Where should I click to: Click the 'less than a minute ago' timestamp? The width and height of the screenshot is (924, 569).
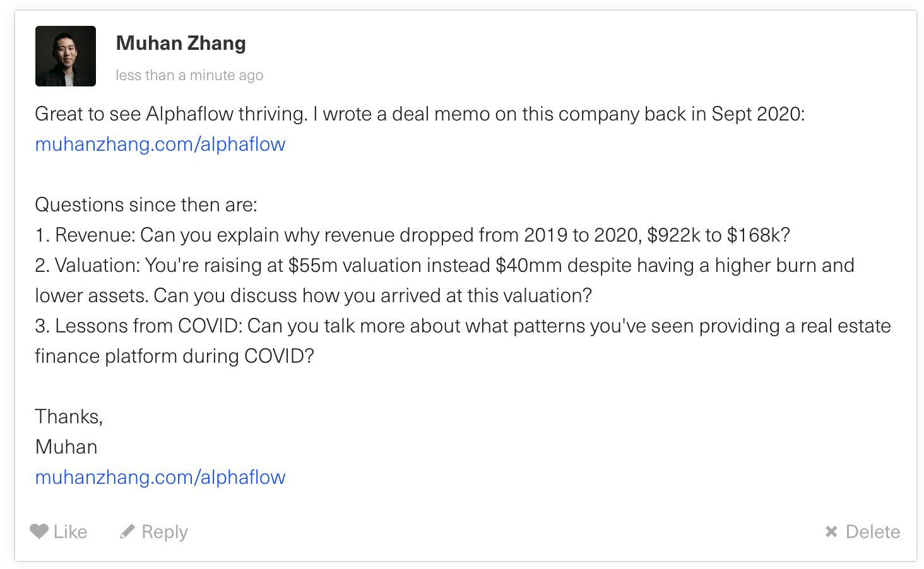click(189, 75)
